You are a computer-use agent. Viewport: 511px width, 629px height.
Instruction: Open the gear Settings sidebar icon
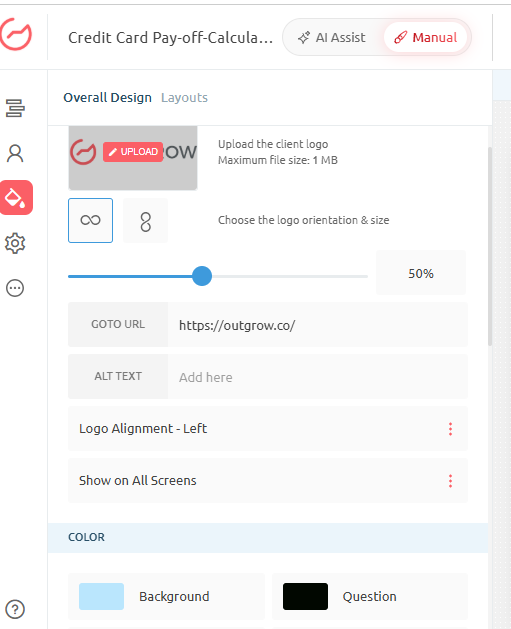point(15,243)
